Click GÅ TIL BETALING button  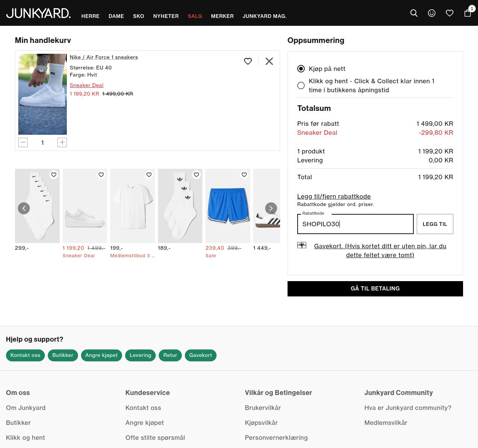click(375, 289)
